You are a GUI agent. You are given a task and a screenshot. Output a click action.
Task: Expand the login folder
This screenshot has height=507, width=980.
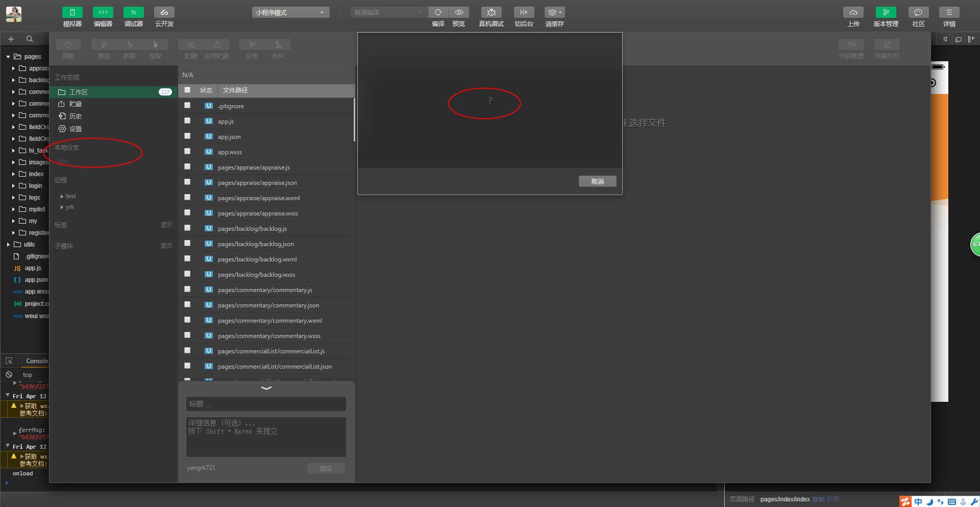pyautogui.click(x=13, y=186)
